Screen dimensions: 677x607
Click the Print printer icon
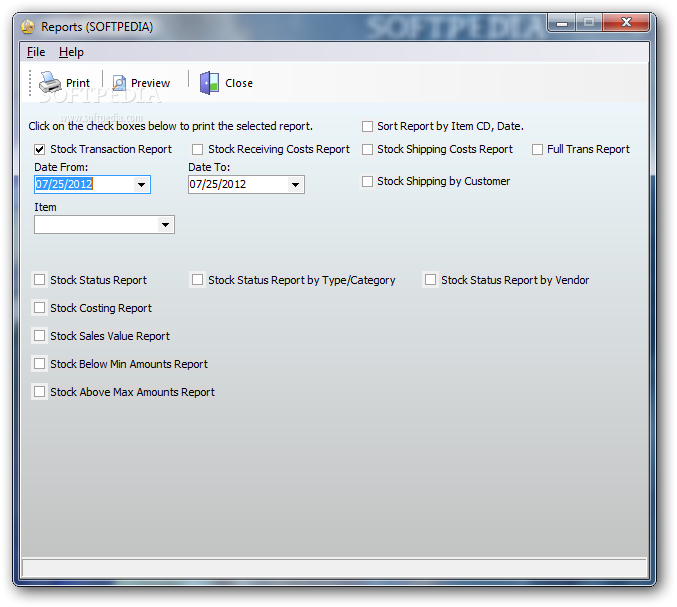(50, 82)
